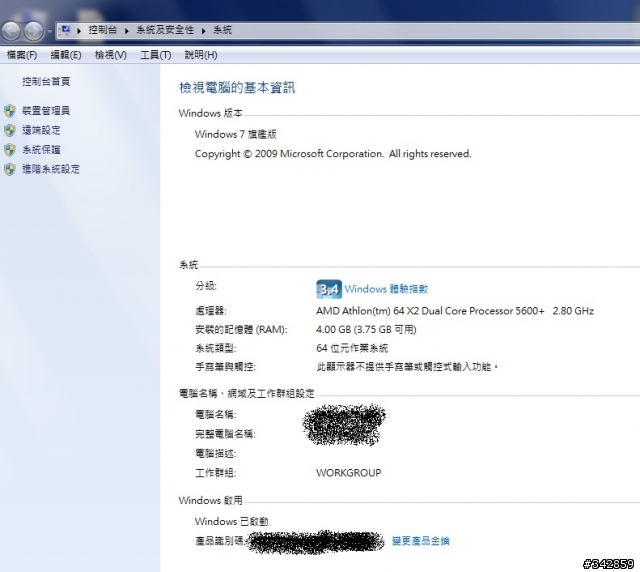Screen dimensions: 640x572
Task: Click the 安裝的記憶體 (RAM) label
Action: 241,329
